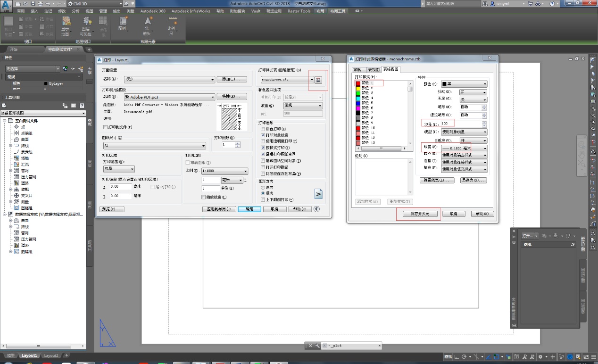This screenshot has width=598, height=364.
Task: Click the Undo arrow in quick access toolbar
Action: 48,3
